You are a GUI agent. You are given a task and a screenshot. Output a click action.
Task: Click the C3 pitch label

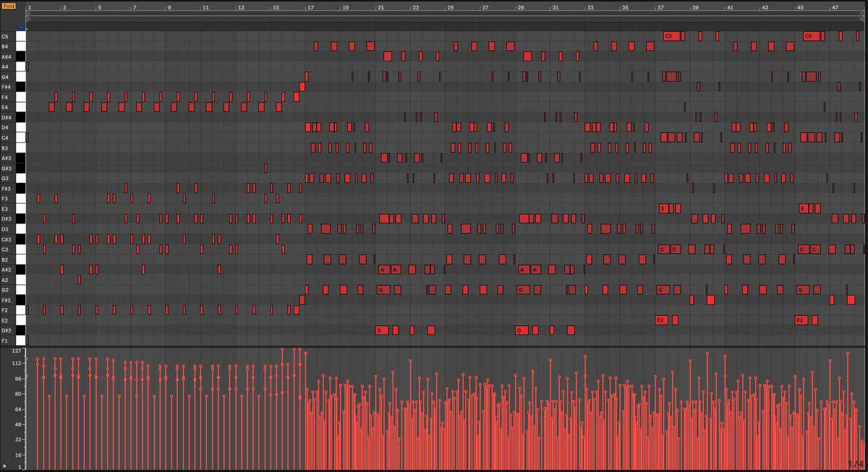[x=5, y=249]
